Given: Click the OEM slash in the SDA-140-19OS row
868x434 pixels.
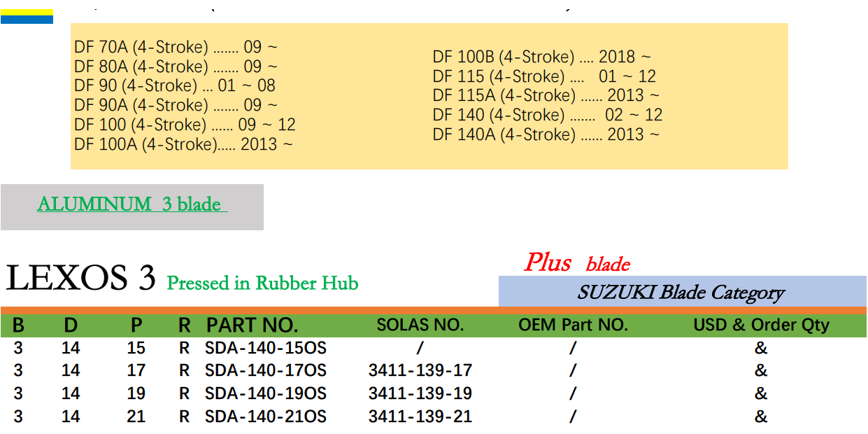Looking at the screenshot, I should 573,393.
